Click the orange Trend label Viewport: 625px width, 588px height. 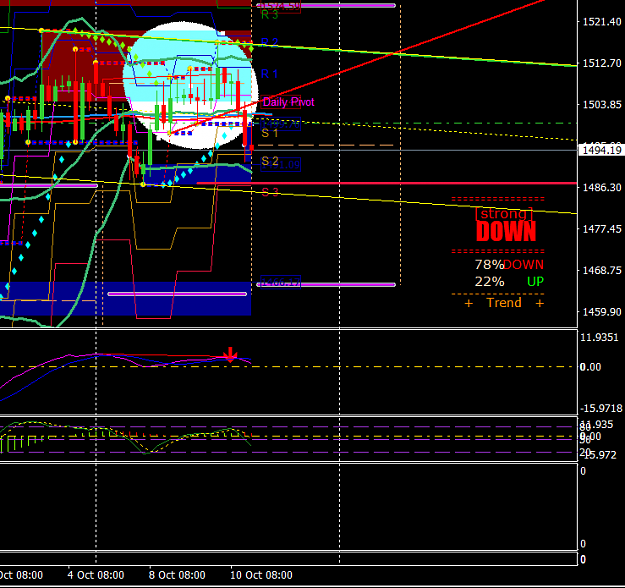pos(504,303)
